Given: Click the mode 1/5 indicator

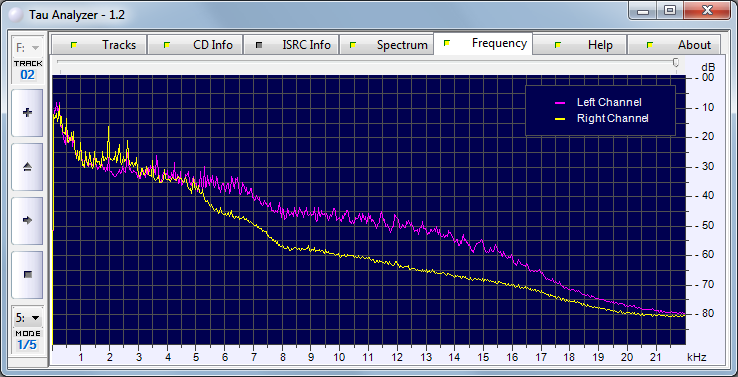Looking at the screenshot, I should [x=27, y=345].
